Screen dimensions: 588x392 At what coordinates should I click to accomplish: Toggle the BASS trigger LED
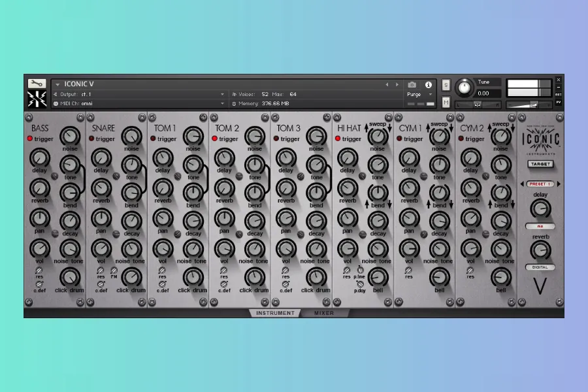click(x=29, y=139)
